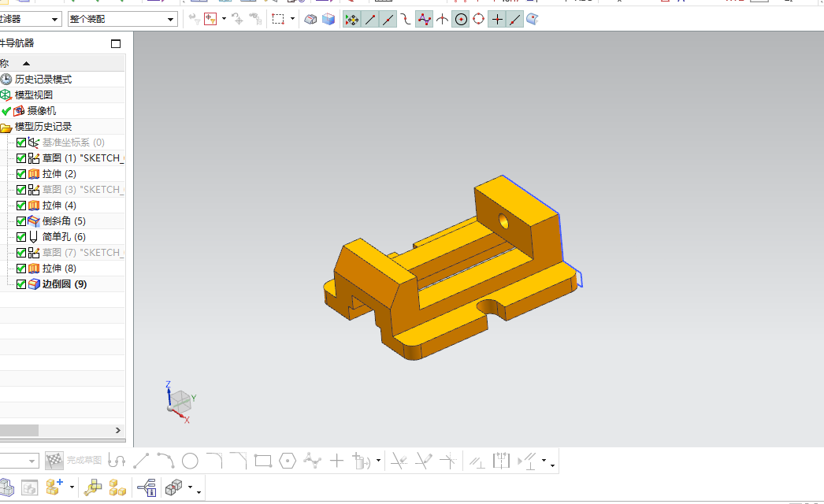Select the Circle sketch tool icon
This screenshot has height=504, width=824.
click(190, 461)
